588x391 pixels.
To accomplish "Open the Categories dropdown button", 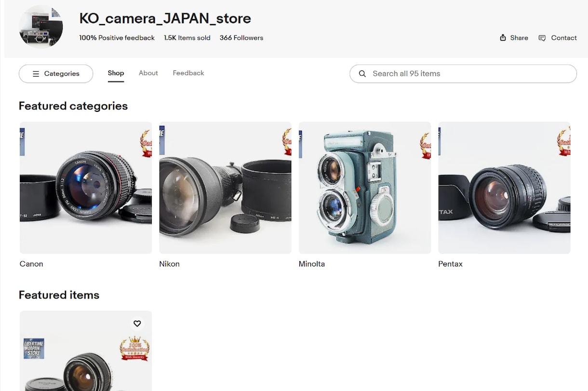I will pos(56,74).
